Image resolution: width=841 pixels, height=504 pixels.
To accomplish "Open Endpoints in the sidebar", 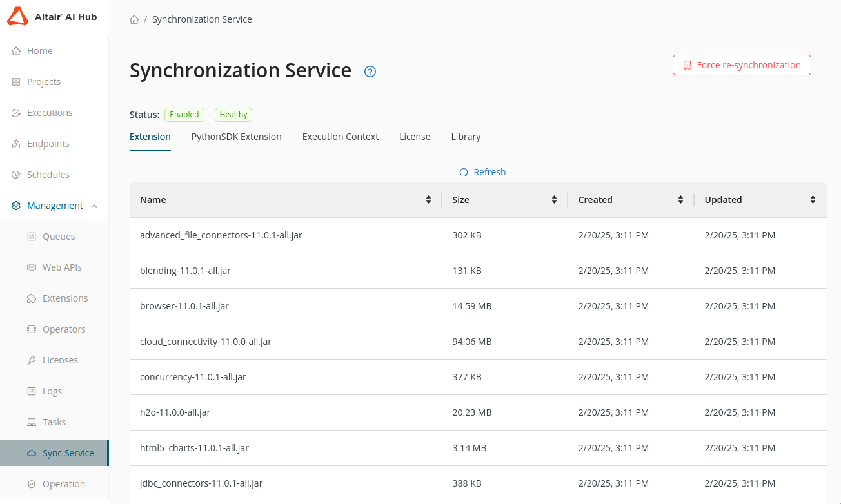I will (48, 144).
